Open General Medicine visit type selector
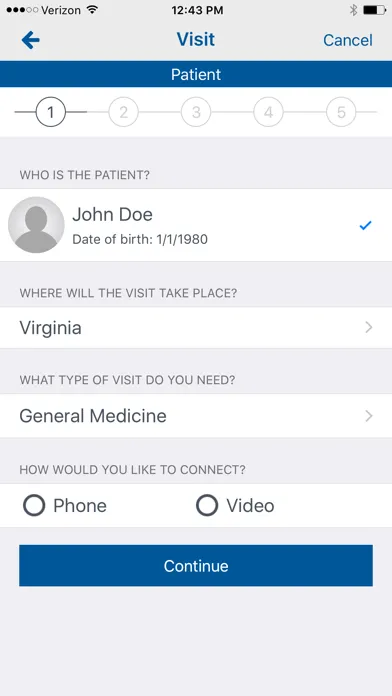The width and height of the screenshot is (392, 696). 196,416
